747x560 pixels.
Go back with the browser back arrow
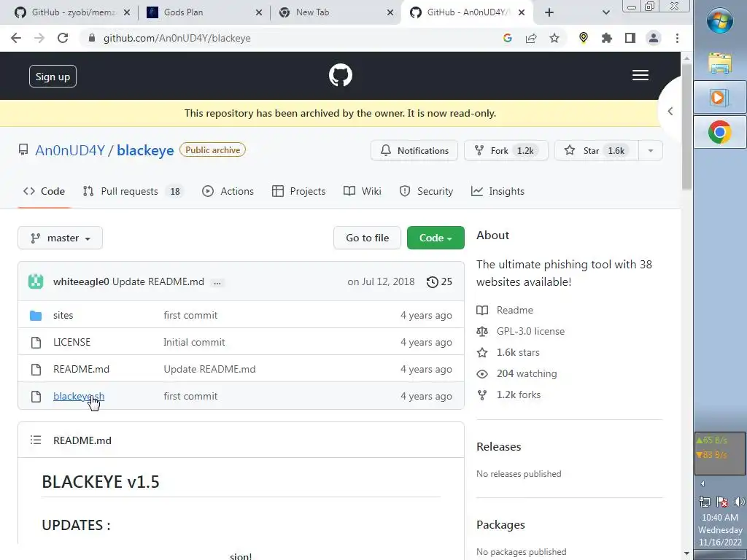(x=16, y=38)
